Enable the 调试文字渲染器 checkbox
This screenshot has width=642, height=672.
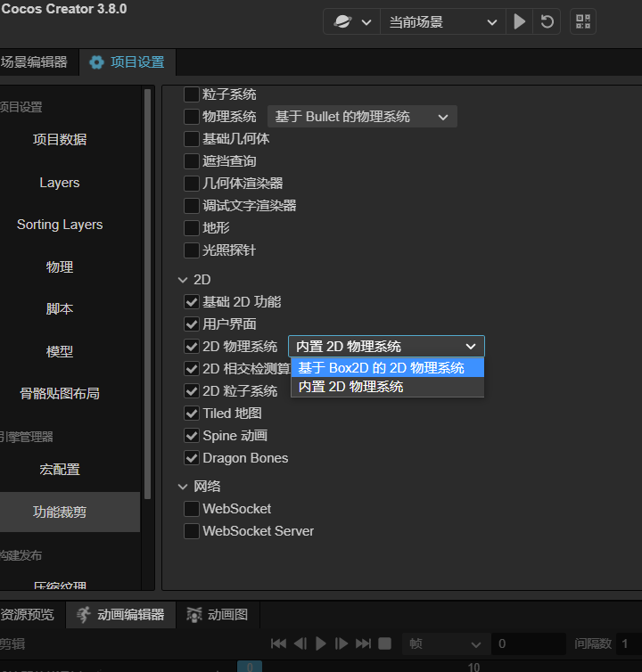(x=192, y=206)
